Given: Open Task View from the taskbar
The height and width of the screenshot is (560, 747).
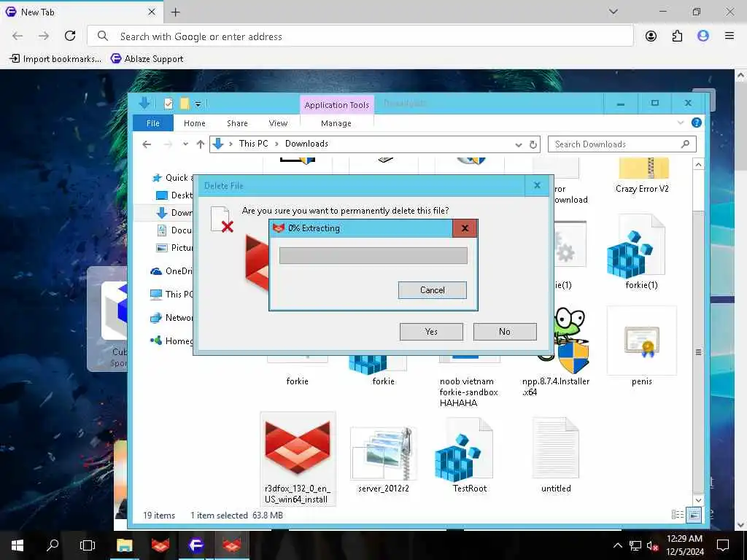Looking at the screenshot, I should pos(88,545).
